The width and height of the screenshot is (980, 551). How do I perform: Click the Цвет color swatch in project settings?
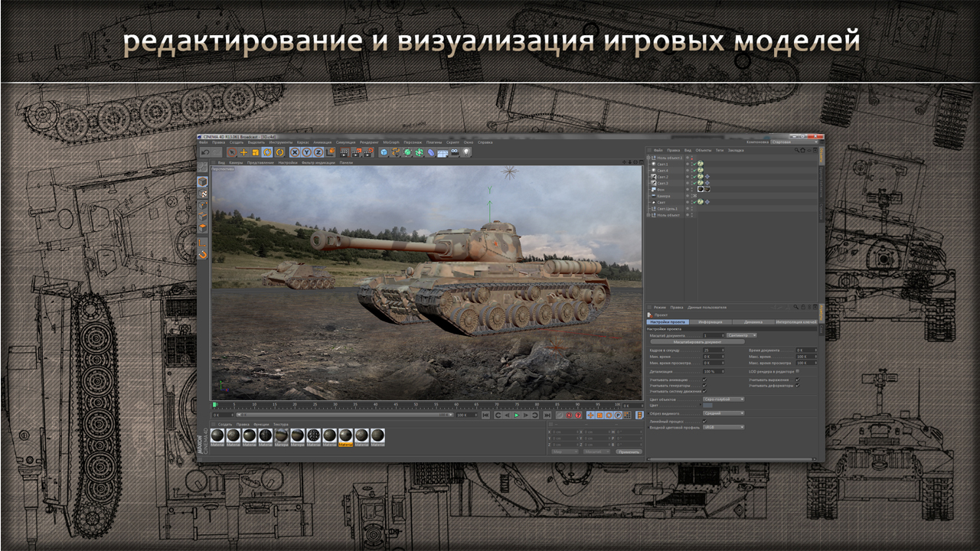click(x=707, y=406)
